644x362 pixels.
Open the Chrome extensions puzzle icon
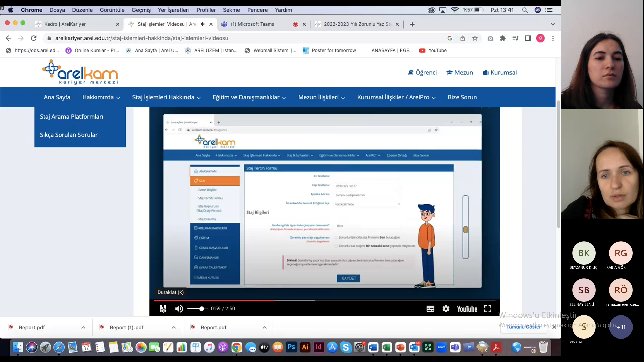[x=503, y=38]
